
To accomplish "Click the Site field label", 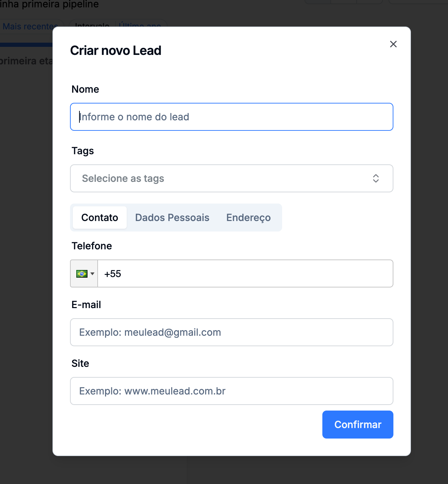I will click(80, 363).
